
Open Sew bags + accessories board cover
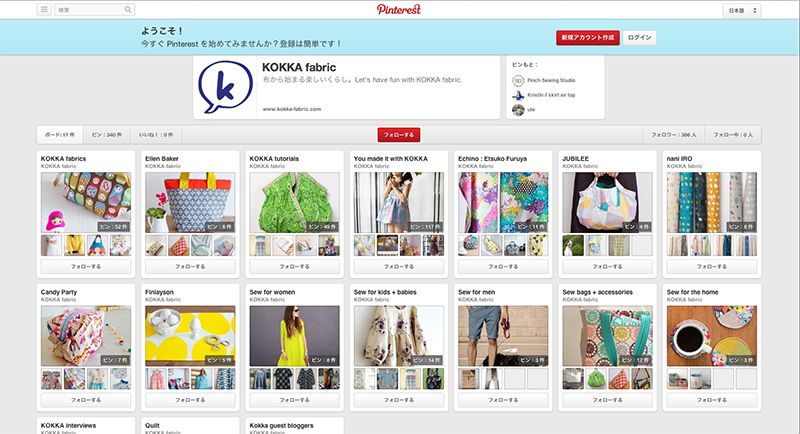pos(607,336)
